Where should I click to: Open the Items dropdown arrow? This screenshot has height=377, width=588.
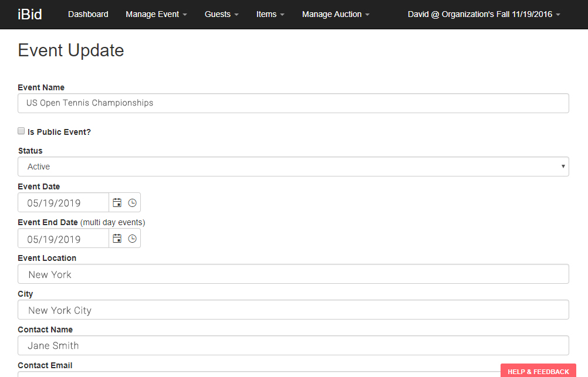[282, 14]
